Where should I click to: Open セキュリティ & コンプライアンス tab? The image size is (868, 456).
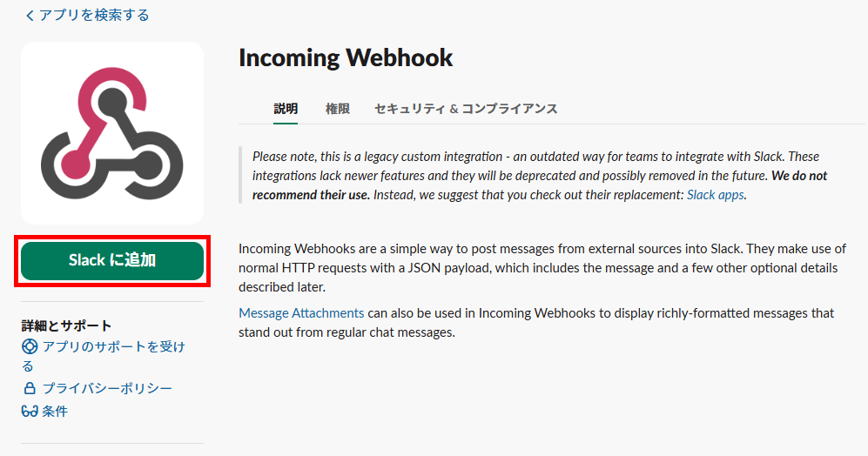coord(466,109)
